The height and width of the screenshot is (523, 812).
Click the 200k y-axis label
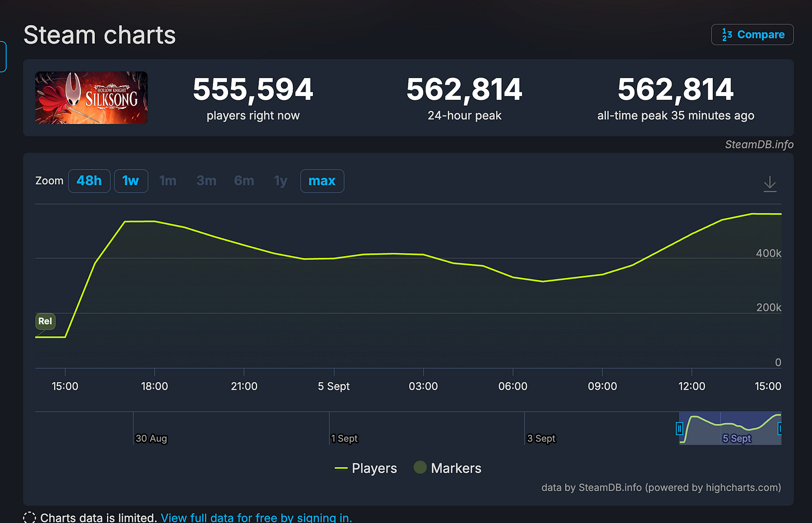click(x=768, y=308)
